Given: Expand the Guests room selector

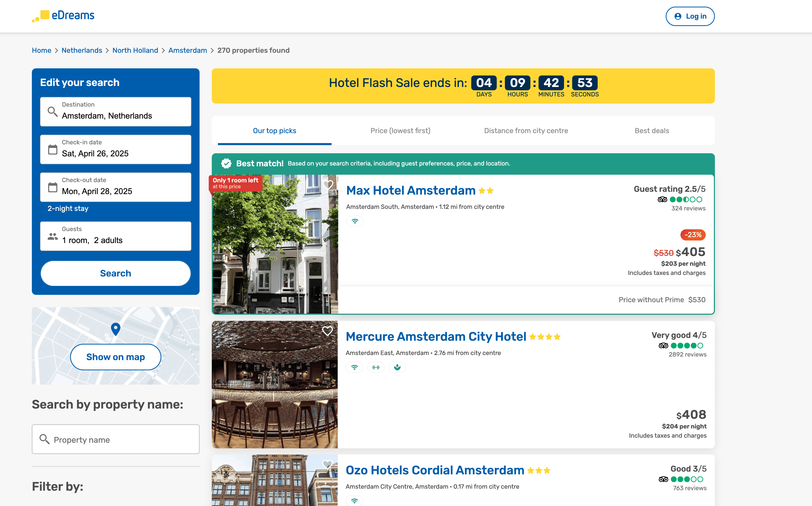Looking at the screenshot, I should pos(116,236).
